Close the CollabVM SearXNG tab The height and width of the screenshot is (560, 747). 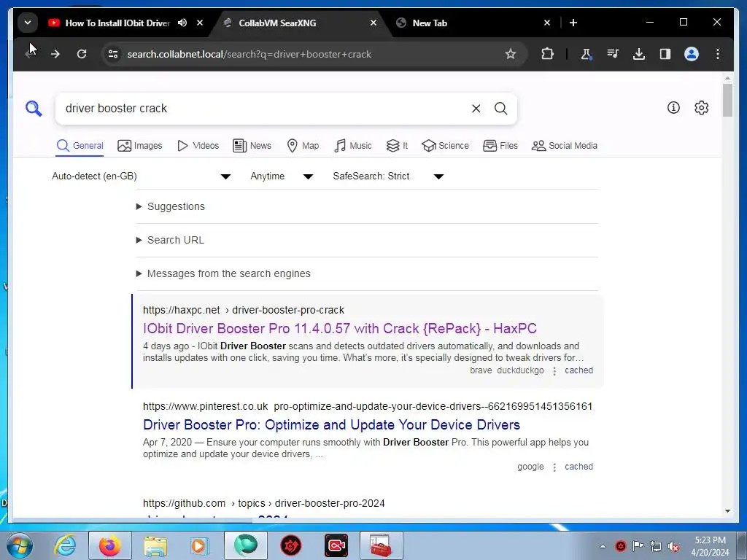pyautogui.click(x=373, y=23)
